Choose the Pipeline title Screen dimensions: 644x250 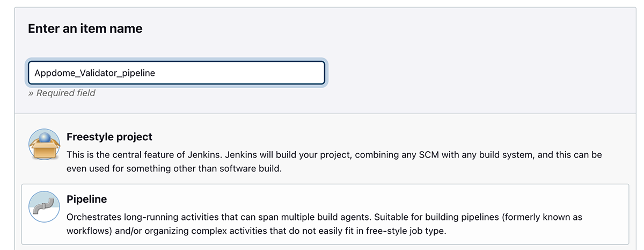[x=86, y=199]
